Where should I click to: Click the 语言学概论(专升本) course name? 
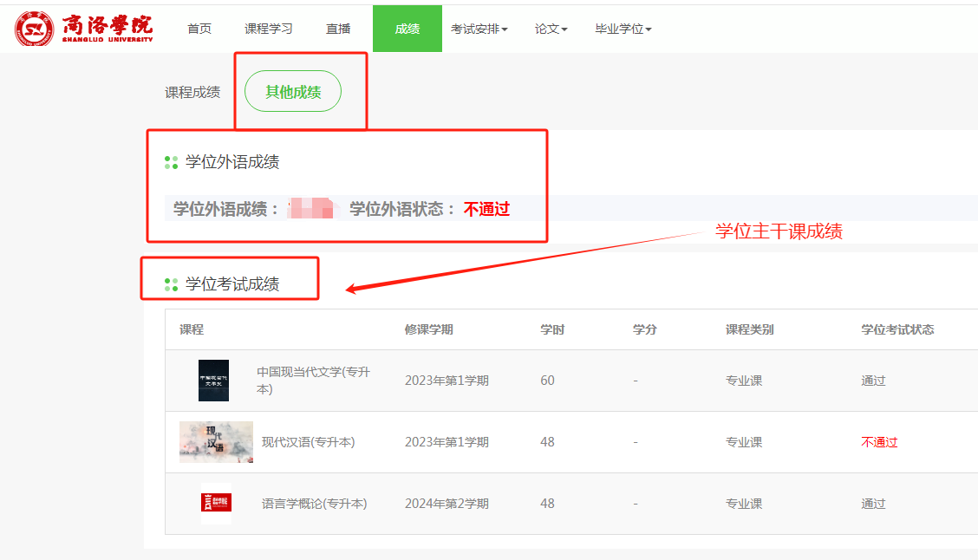314,504
